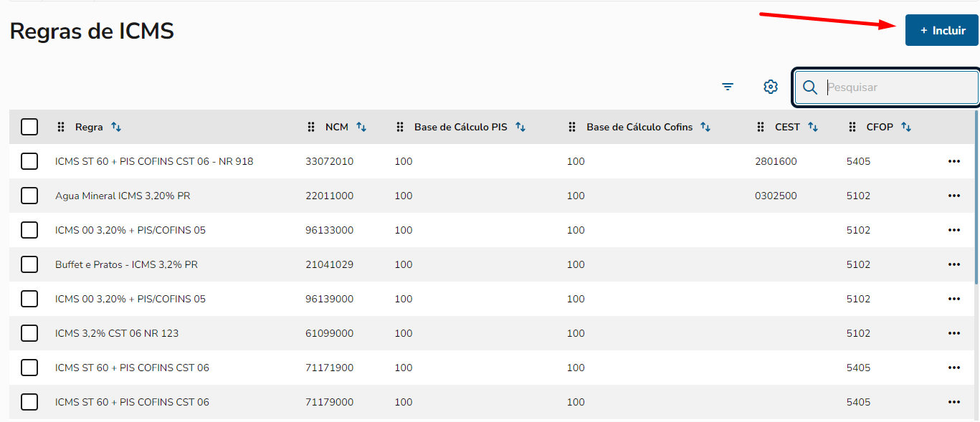This screenshot has width=980, height=422.
Task: Tick the Buffet e Pratos row checkbox
Action: click(29, 264)
